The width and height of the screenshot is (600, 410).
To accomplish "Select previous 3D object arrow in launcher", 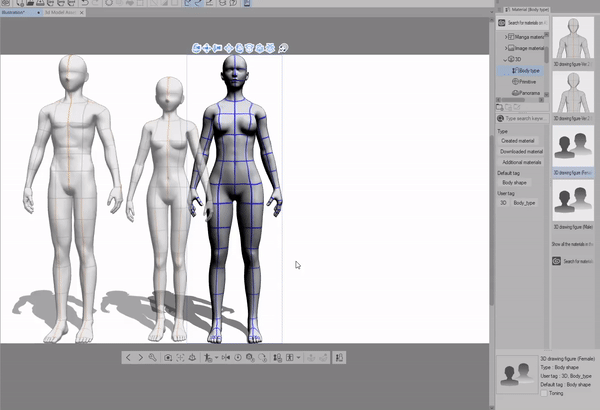I will 128,358.
